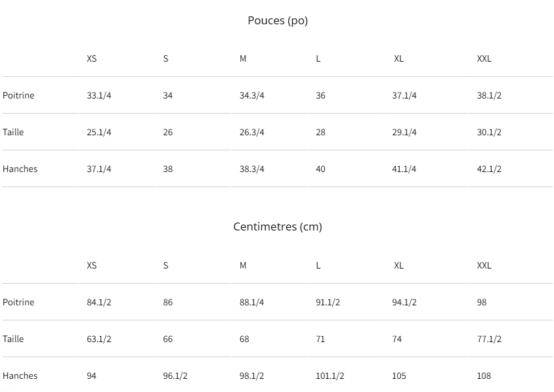Click the 40 L Hanches inches cell

click(x=320, y=169)
